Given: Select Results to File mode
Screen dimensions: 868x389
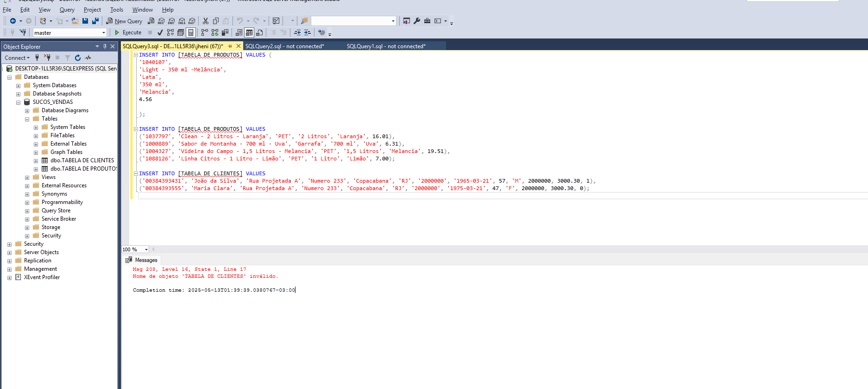Looking at the screenshot, I should point(259,32).
